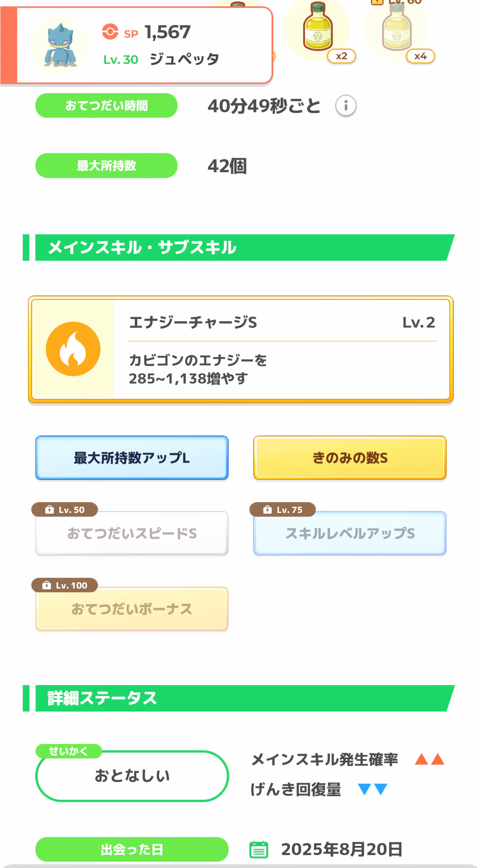The height and width of the screenshot is (868, 481).
Task: Tap the 最大所持数 green label
Action: click(106, 166)
